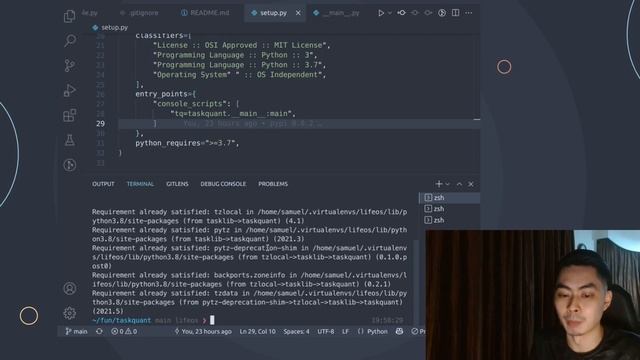Change indentation via 'Spaces: 4'
Viewport: 640px width, 360px height.
(296, 331)
